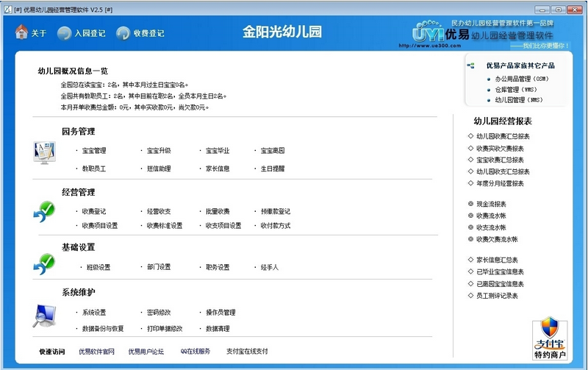Click the 经营管理 green check icon
This screenshot has height=370, width=588.
pyautogui.click(x=44, y=211)
